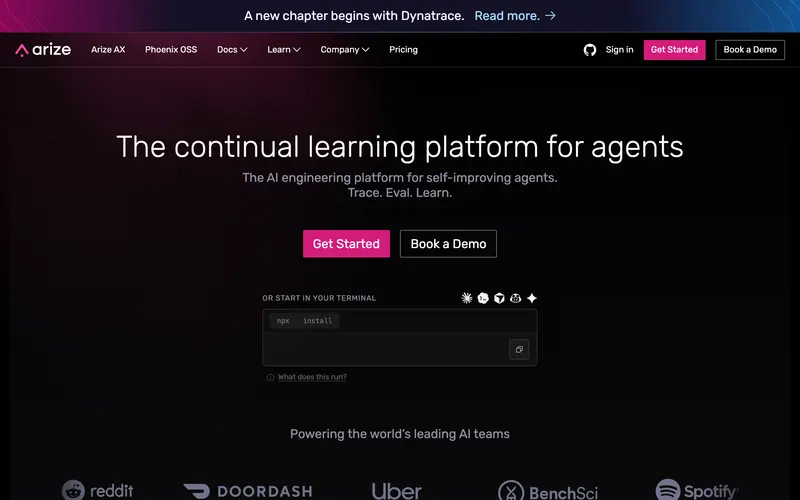Click the BenchSci logo
The image size is (800, 500).
pyautogui.click(x=547, y=491)
